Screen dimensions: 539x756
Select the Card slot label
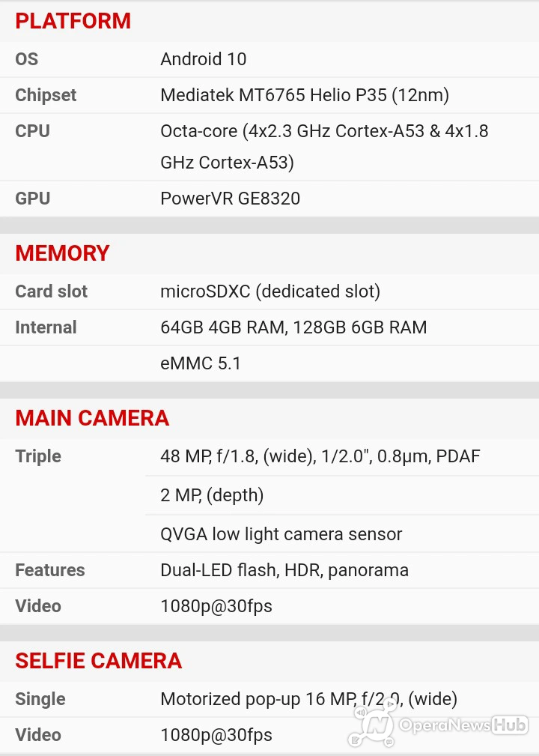[51, 291]
